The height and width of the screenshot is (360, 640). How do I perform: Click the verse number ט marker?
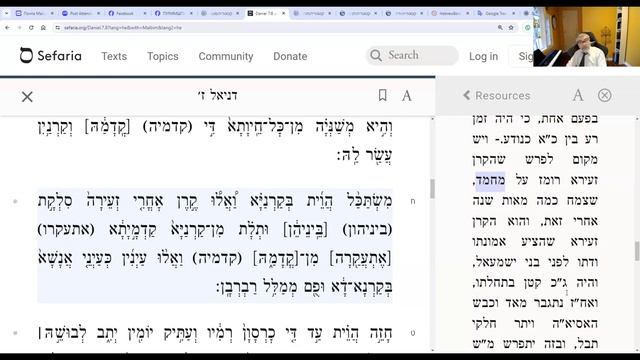point(413,333)
